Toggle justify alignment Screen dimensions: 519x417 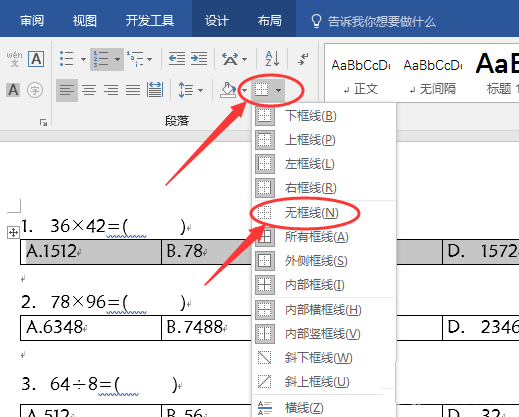(x=133, y=90)
